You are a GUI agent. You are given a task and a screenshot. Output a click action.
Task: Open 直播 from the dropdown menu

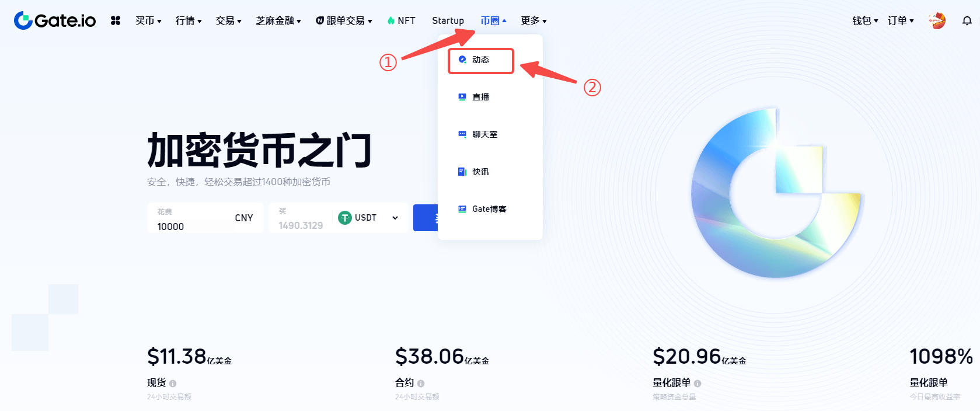481,97
